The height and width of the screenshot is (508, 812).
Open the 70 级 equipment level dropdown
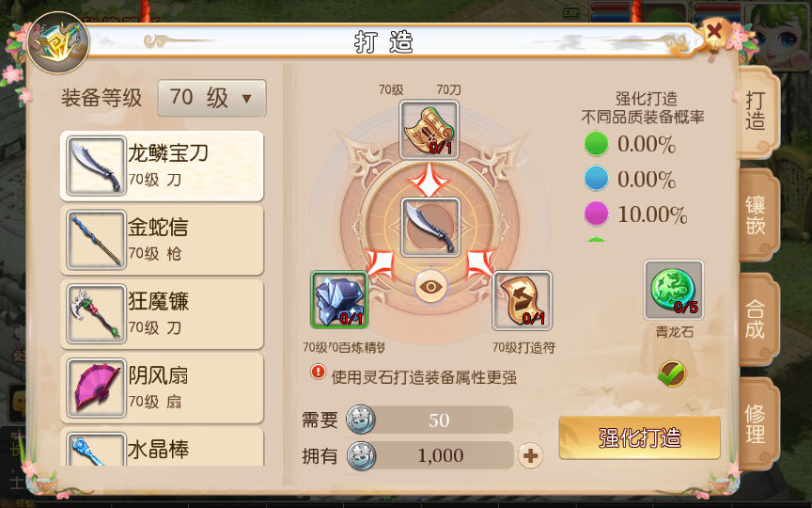click(x=211, y=98)
